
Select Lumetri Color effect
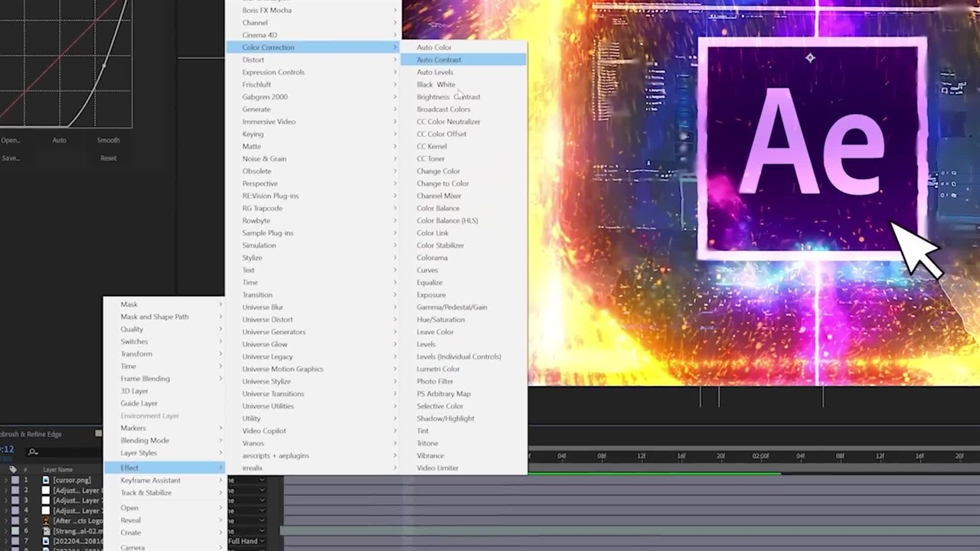coord(438,369)
